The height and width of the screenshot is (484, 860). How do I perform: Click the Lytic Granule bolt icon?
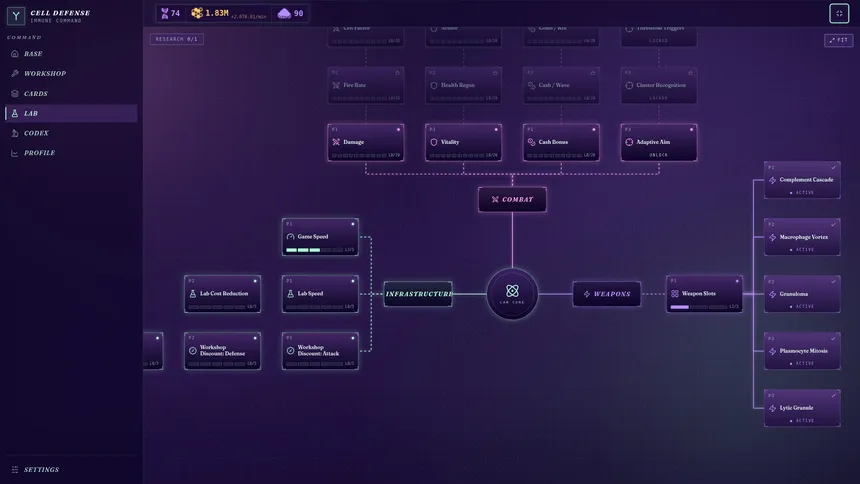(x=772, y=408)
